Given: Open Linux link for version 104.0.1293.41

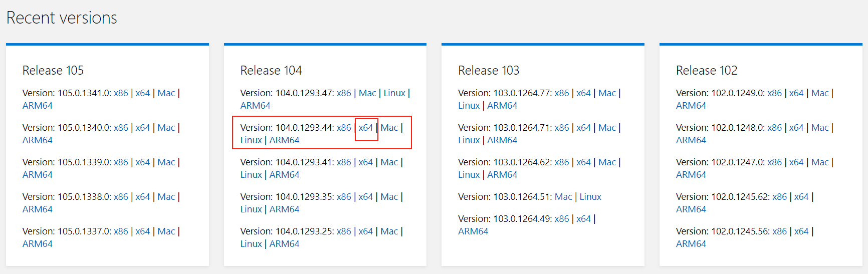Looking at the screenshot, I should point(251,175).
